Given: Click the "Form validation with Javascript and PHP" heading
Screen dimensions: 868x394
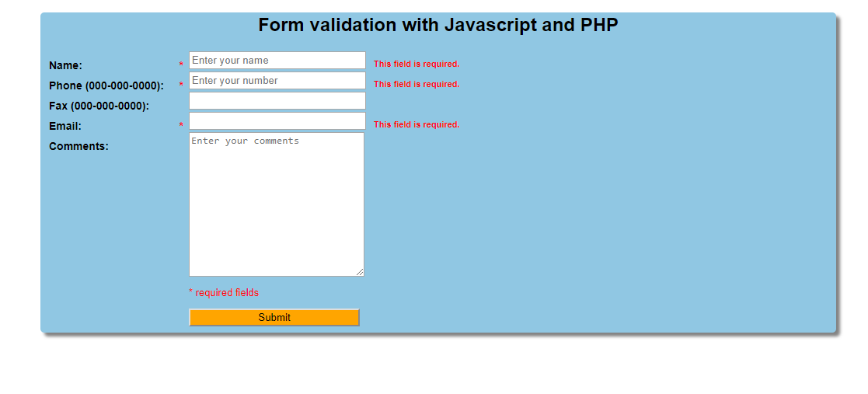Looking at the screenshot, I should (438, 25).
